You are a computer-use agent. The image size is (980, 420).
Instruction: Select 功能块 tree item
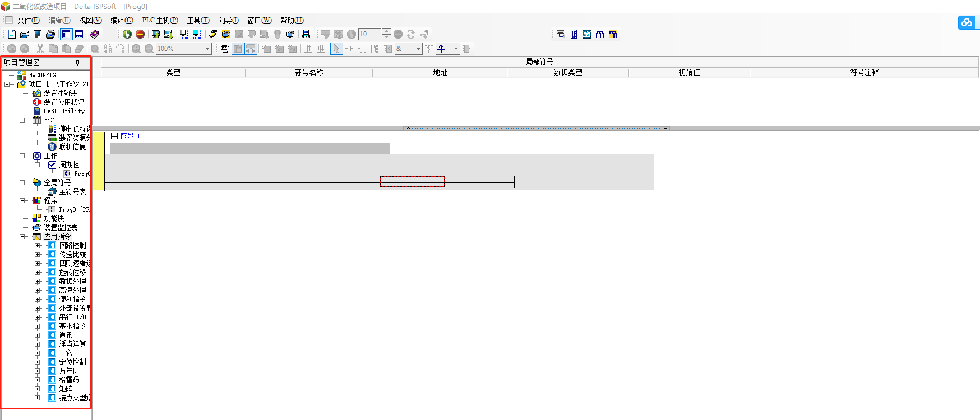coord(54,218)
